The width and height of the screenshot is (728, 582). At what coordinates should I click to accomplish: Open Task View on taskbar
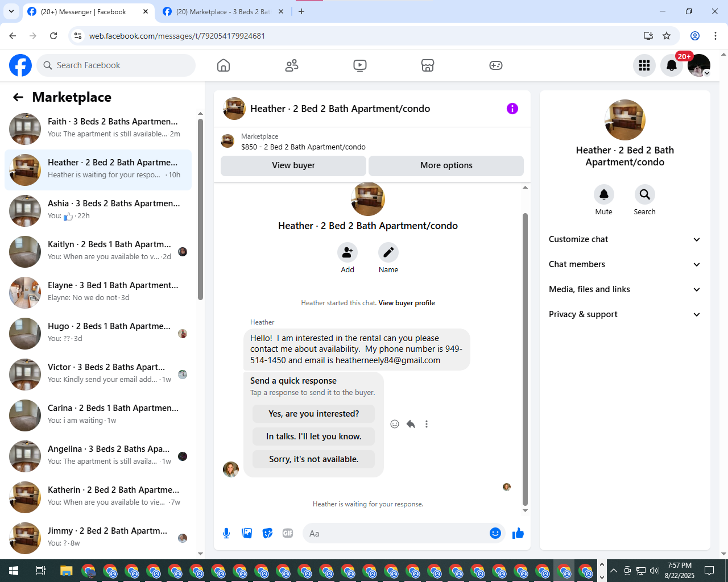coord(40,571)
